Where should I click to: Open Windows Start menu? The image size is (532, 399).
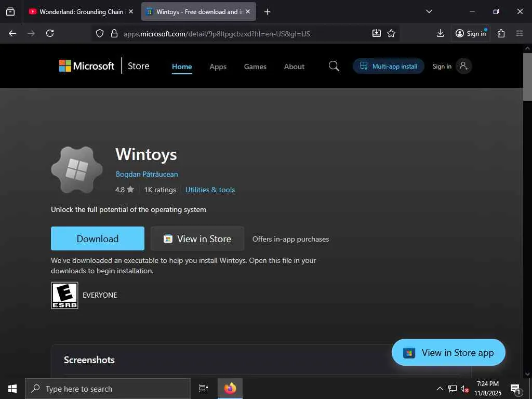pyautogui.click(x=12, y=389)
